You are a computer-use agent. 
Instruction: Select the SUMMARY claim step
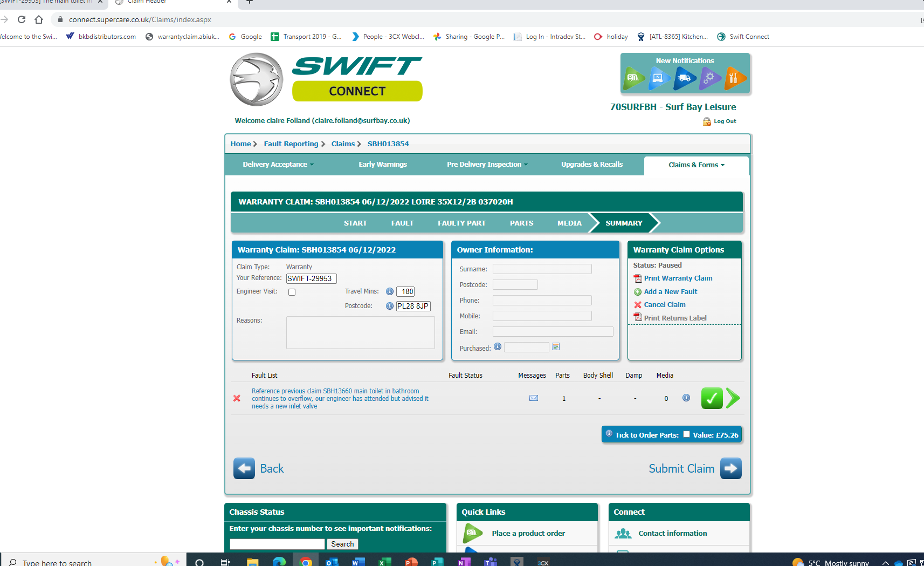pyautogui.click(x=624, y=223)
